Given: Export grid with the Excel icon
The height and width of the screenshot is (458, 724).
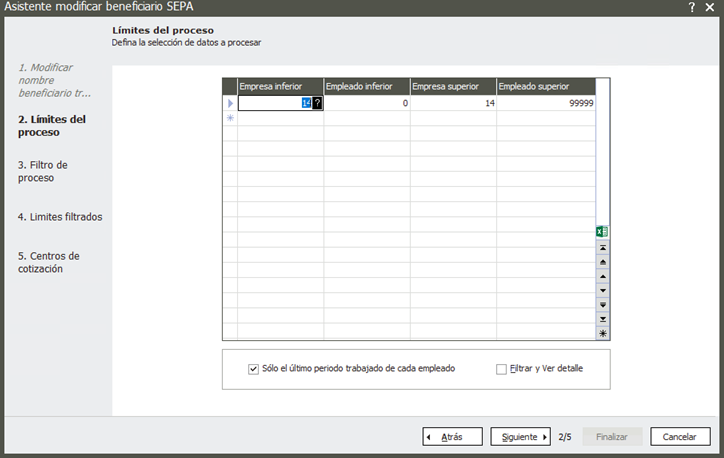Looking at the screenshot, I should (x=603, y=231).
